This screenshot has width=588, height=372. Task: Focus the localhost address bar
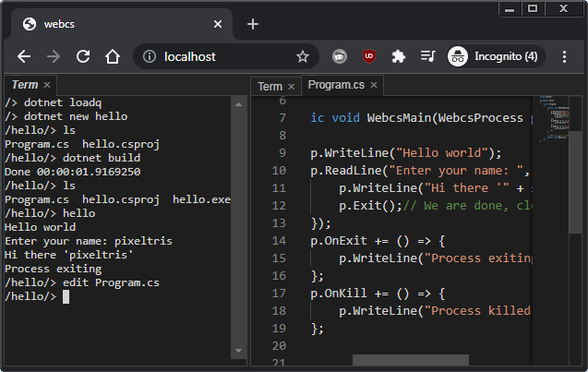[x=225, y=56]
